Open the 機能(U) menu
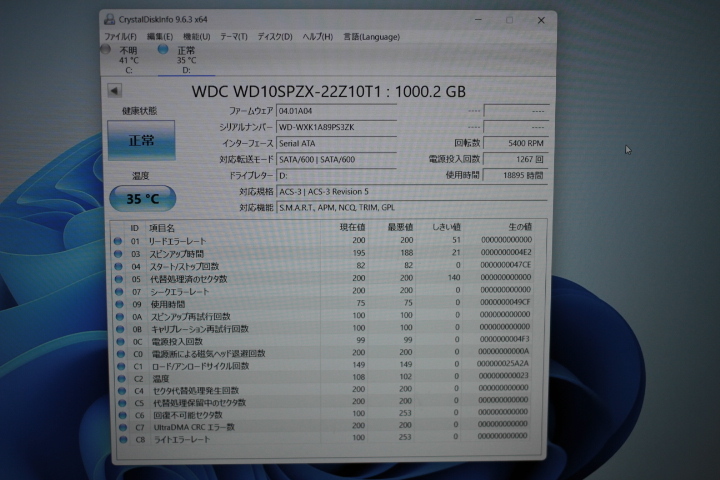 click(x=197, y=37)
